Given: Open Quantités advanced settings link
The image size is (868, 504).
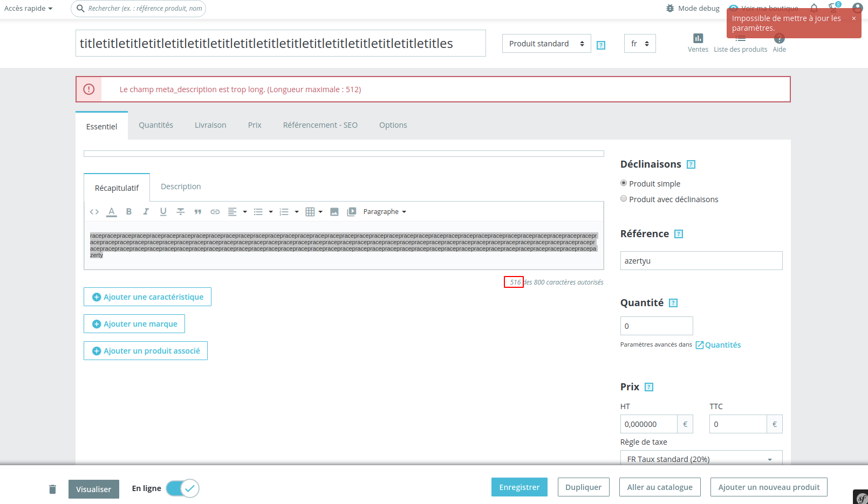Looking at the screenshot, I should point(718,345).
